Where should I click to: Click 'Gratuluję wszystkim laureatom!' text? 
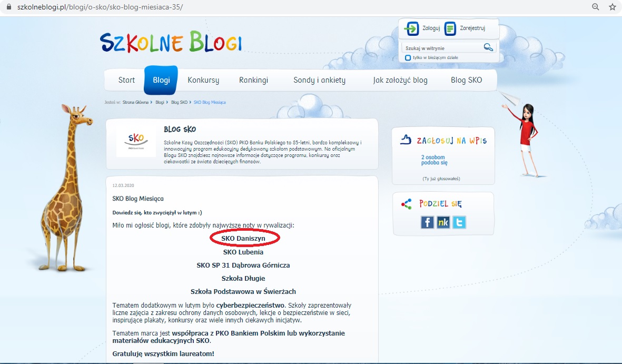coord(163,353)
